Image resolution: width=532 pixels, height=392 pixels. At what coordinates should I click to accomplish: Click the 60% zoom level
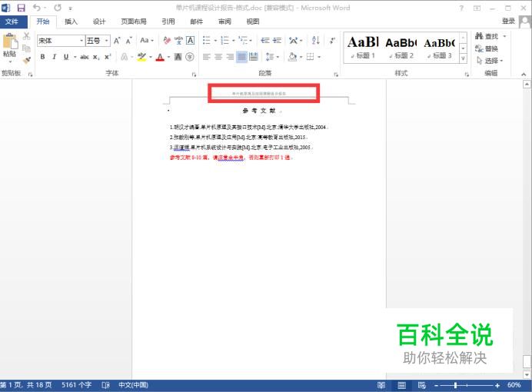(x=514, y=385)
